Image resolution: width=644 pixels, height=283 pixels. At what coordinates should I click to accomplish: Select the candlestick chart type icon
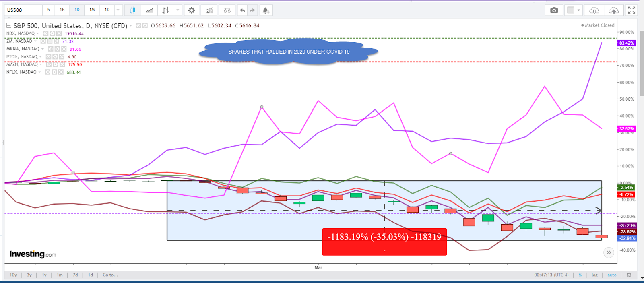point(132,10)
